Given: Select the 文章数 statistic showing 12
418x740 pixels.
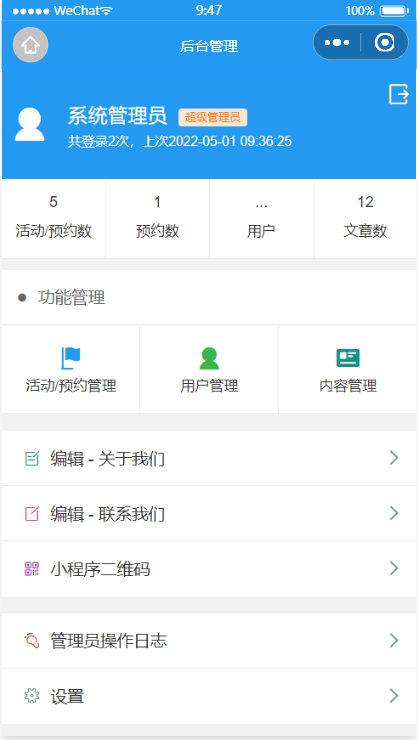Looking at the screenshot, I should pyautogui.click(x=366, y=219).
